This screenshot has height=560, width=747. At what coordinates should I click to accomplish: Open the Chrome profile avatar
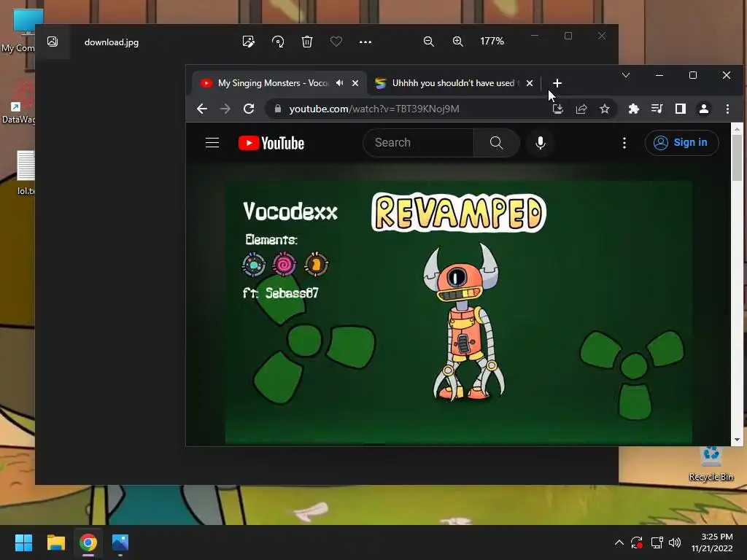[704, 109]
